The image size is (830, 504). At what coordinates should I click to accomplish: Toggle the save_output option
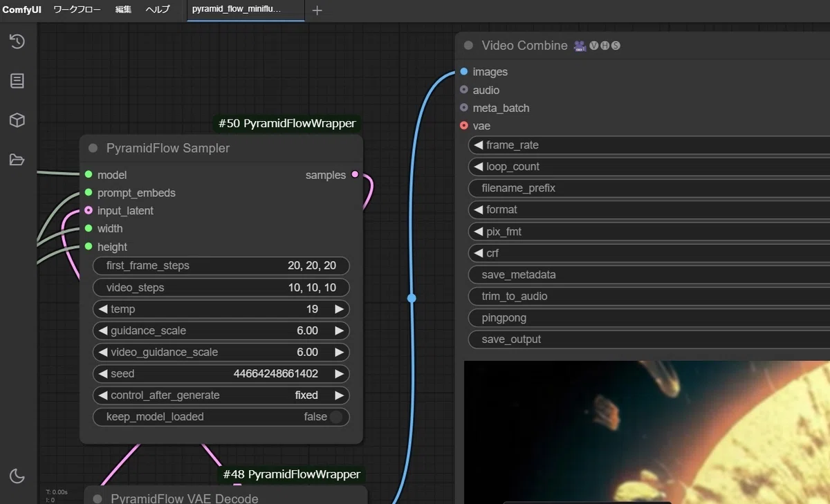click(x=649, y=339)
